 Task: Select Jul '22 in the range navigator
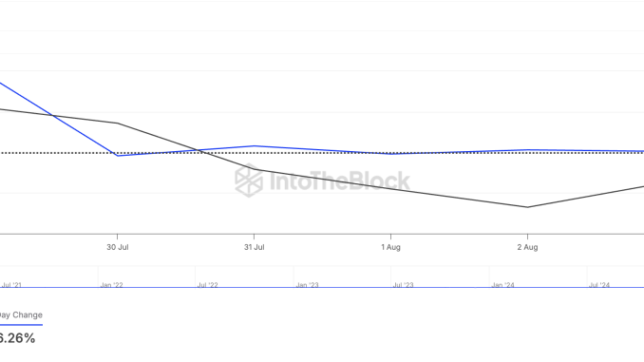(207, 285)
